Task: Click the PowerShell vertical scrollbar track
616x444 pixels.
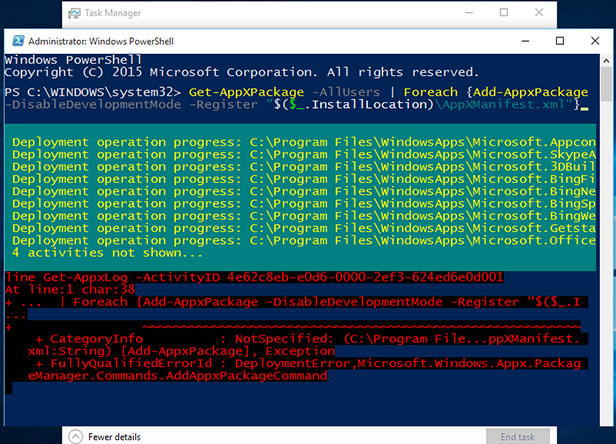Action: 606,250
